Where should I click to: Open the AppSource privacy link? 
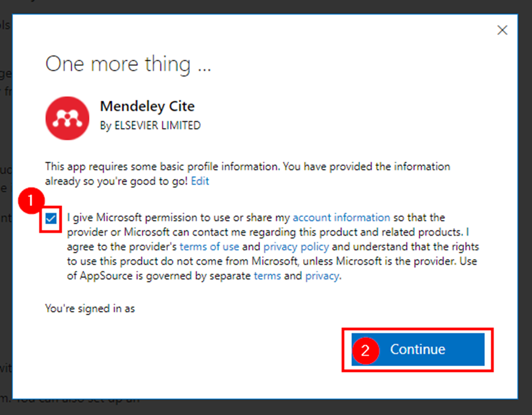point(322,276)
